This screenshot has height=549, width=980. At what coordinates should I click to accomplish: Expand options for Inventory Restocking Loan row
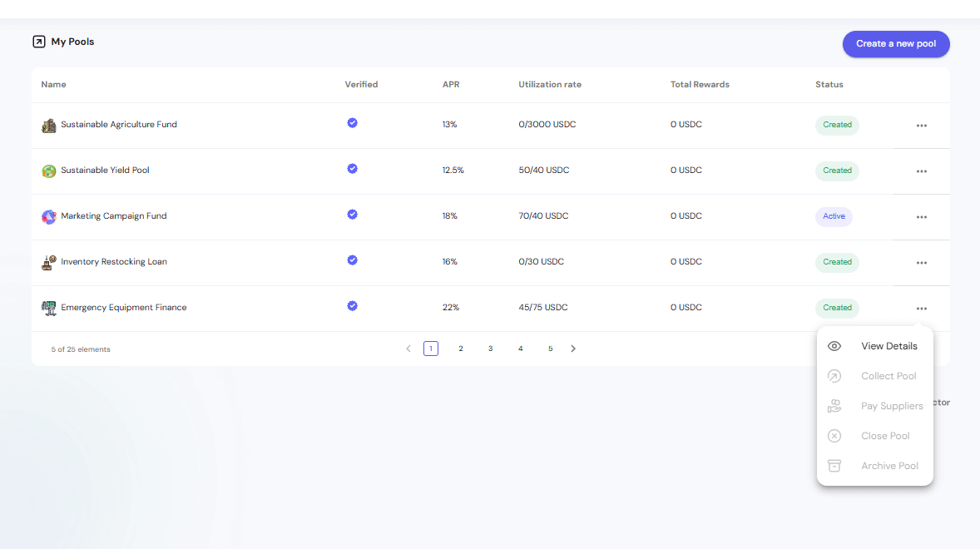[921, 263]
